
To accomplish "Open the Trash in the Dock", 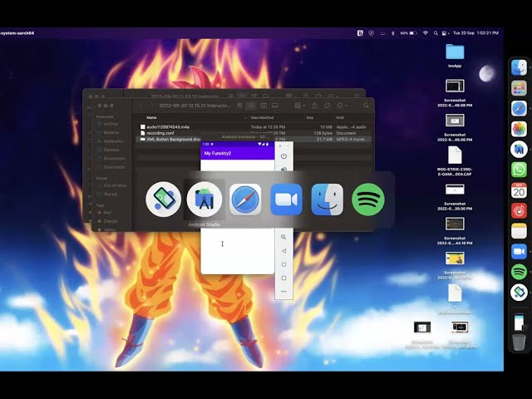I will coord(519,342).
